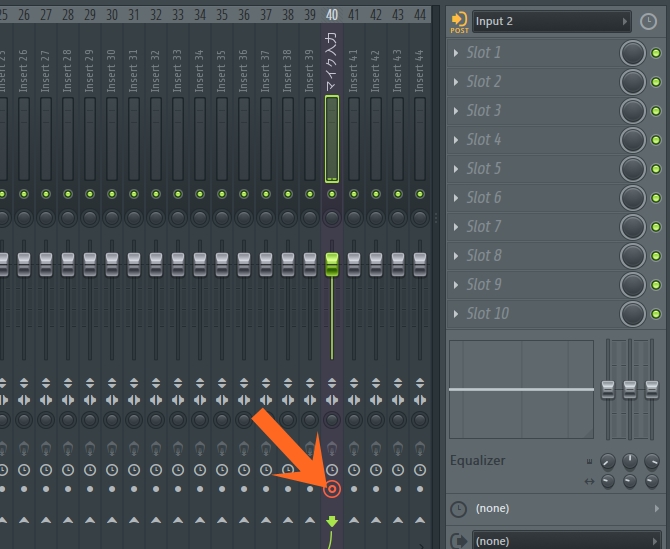Click the POST input icon beside Input 2
The width and height of the screenshot is (670, 549).
(x=460, y=22)
